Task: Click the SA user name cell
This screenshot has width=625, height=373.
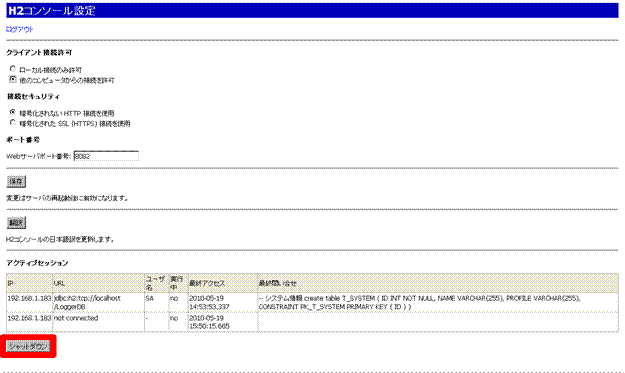Action: [156, 302]
